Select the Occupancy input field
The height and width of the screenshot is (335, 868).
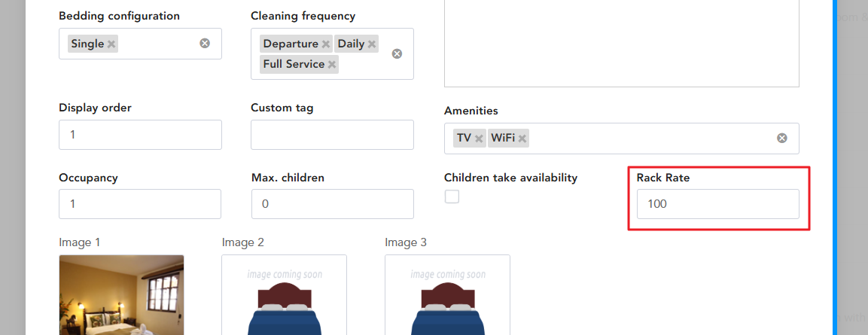(140, 204)
